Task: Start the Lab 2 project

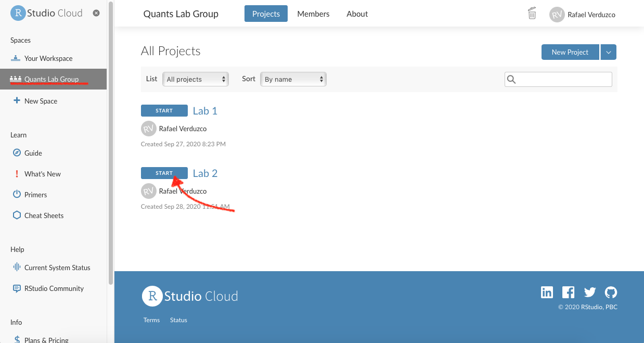Action: coord(164,173)
